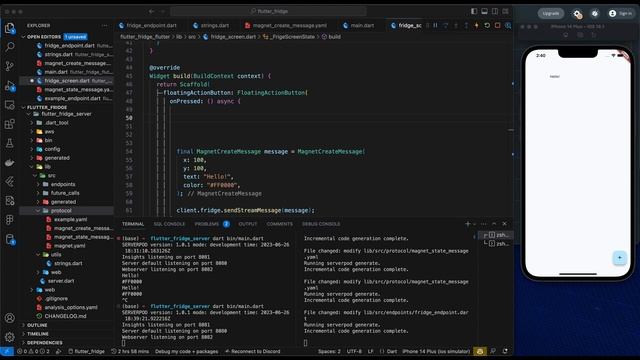Open the widget inspector debug toolbar icon
640x360 pixels.
click(x=508, y=25)
